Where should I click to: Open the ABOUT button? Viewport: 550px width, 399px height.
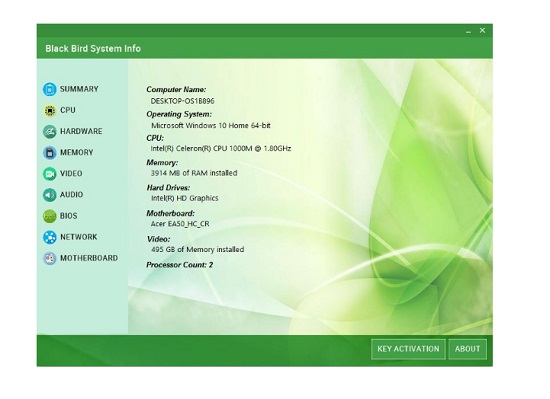467,349
